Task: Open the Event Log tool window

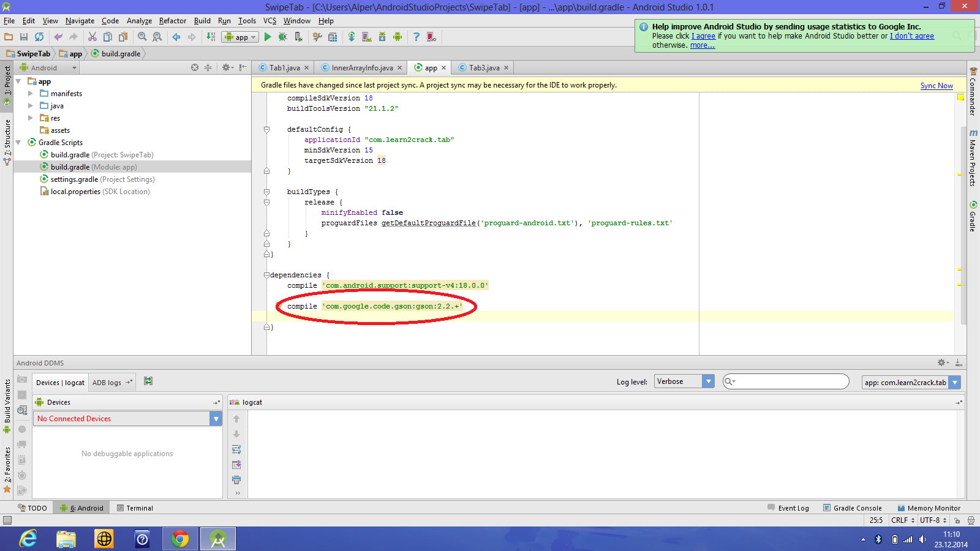Action: click(x=788, y=508)
